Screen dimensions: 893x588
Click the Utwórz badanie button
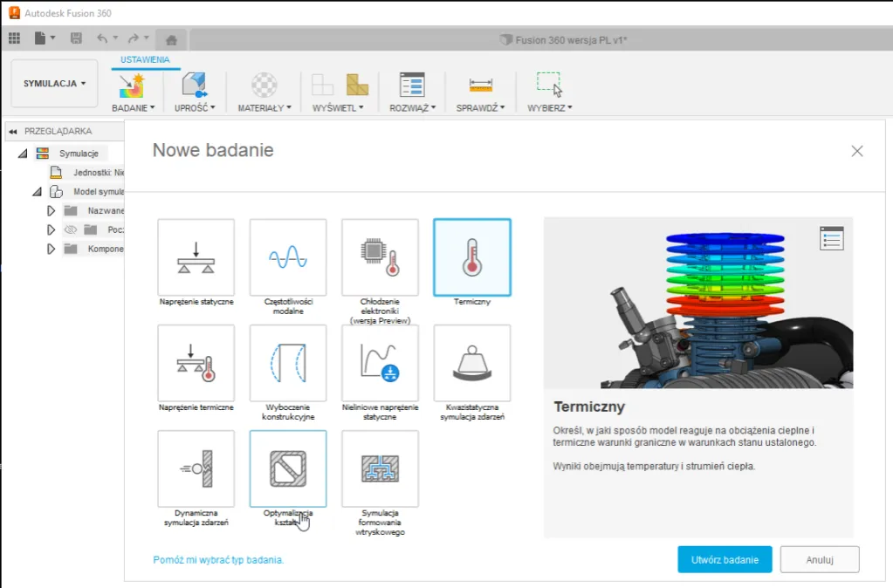coord(725,559)
